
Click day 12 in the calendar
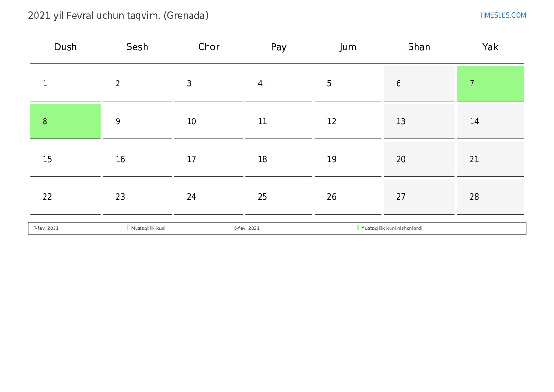point(348,121)
